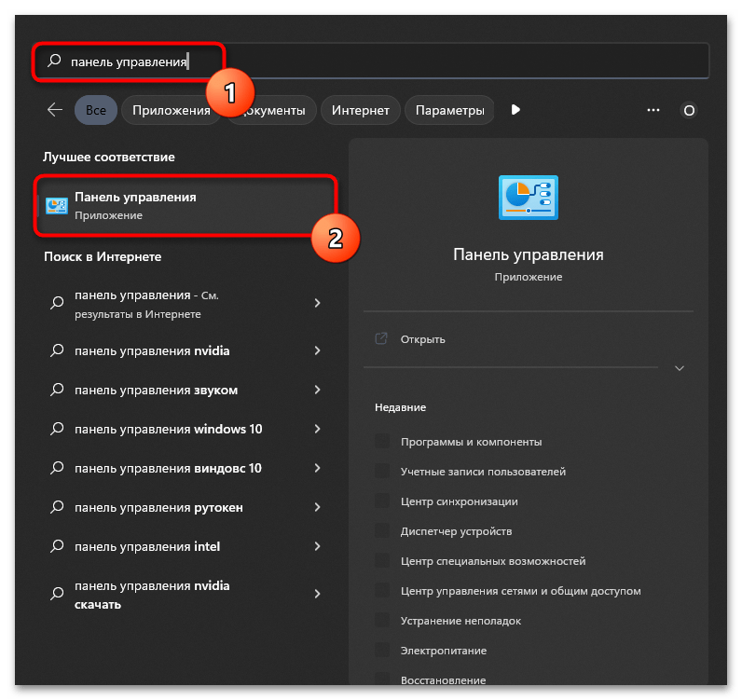Click the icon next to 'Электропитание'
The width and height of the screenshot is (742, 700).
coord(382,650)
